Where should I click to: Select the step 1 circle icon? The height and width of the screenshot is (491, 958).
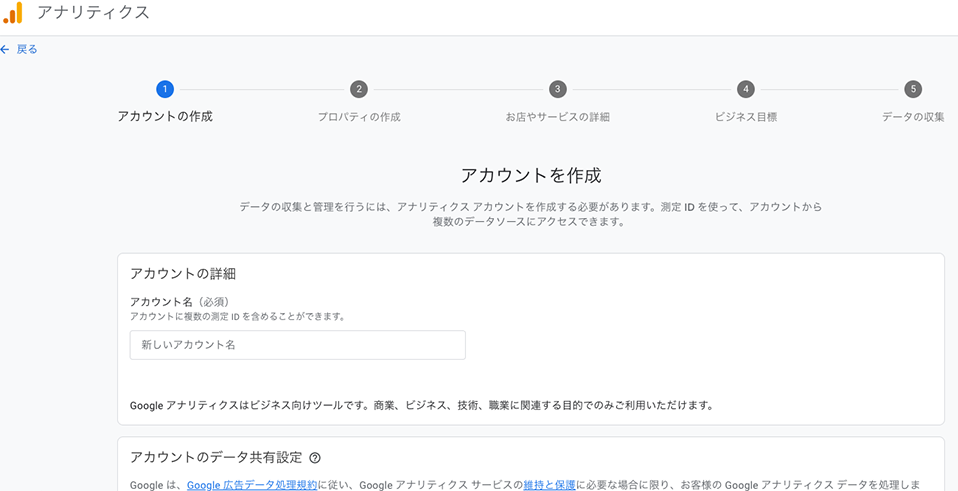pyautogui.click(x=165, y=89)
